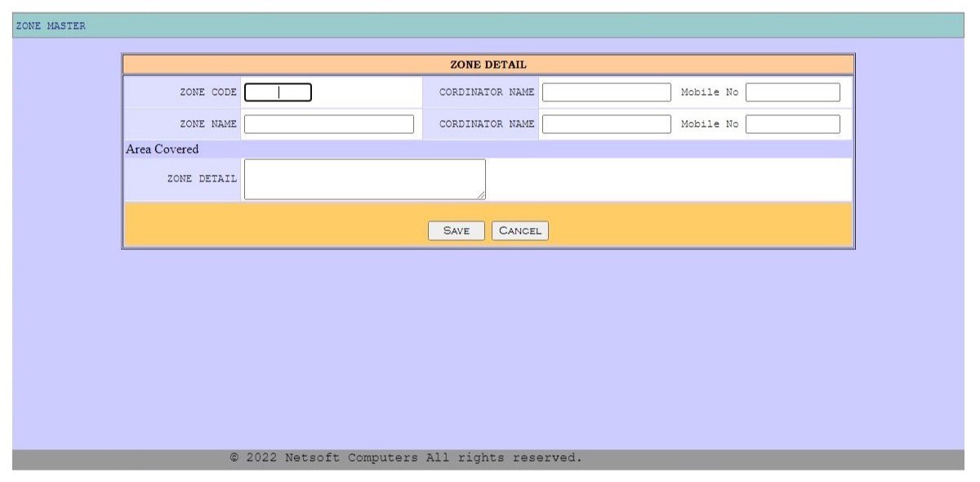Select Cordinator Name field in ZONE CODE row
Viewport: 980px width, 482px height.
[x=606, y=92]
